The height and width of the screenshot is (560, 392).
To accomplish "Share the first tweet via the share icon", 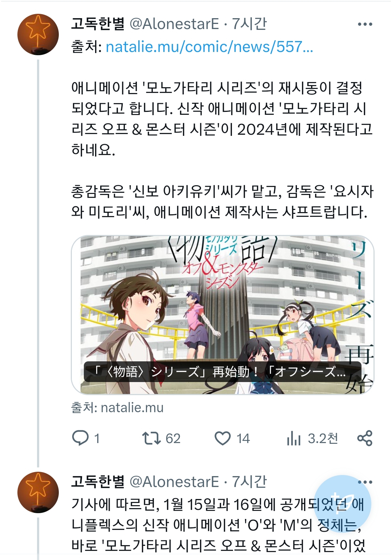I will click(365, 438).
